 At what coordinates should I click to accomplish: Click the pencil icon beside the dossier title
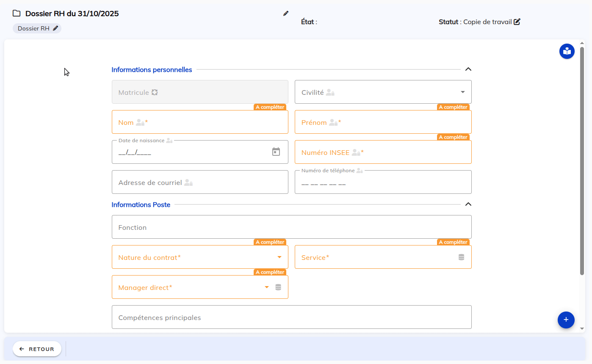(286, 14)
